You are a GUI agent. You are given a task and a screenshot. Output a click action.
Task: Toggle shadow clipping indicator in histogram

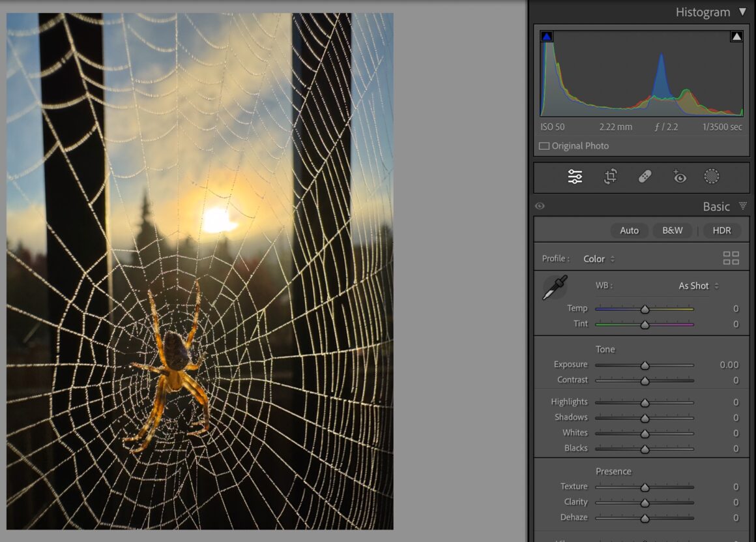[x=547, y=37]
